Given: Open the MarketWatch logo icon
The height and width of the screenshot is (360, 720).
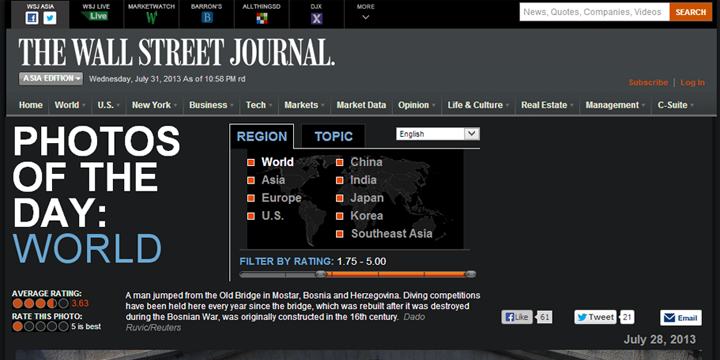Looking at the screenshot, I should [x=152, y=18].
